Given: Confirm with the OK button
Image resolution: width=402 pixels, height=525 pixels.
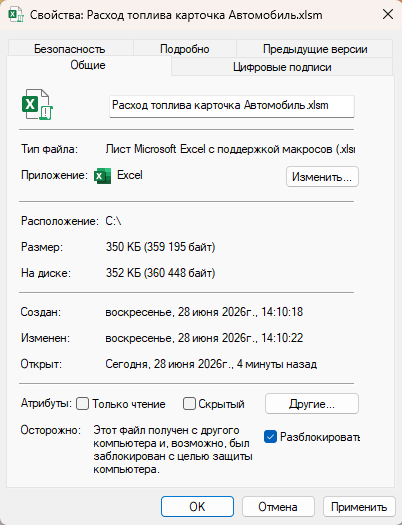Looking at the screenshot, I should tap(197, 507).
